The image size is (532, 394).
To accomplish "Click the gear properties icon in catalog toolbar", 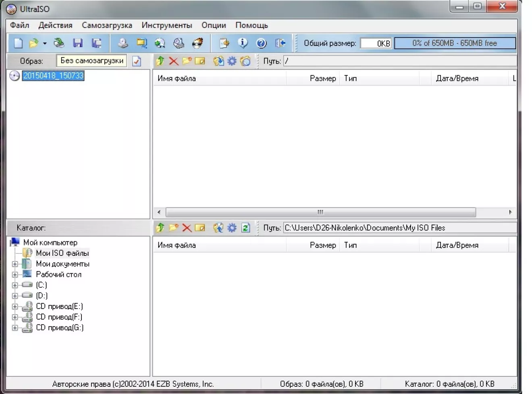I will [232, 228].
